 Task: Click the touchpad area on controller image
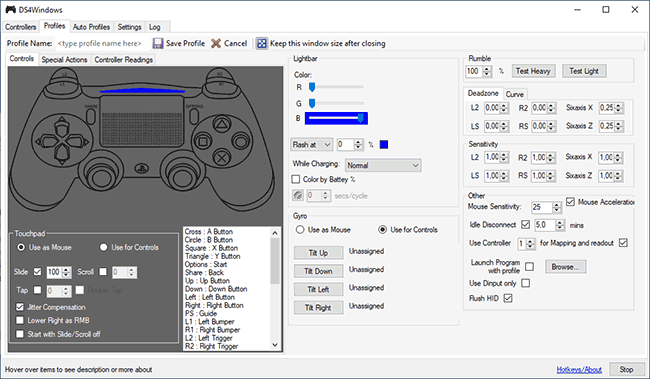(142, 121)
